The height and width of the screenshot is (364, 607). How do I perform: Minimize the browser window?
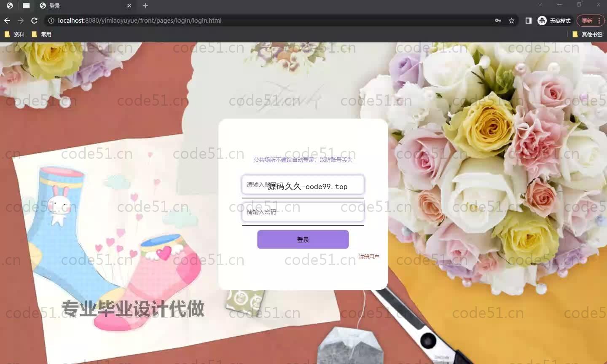tap(559, 5)
